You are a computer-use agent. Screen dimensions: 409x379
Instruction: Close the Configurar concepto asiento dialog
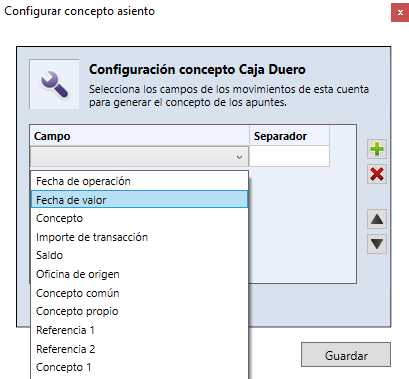(x=400, y=13)
